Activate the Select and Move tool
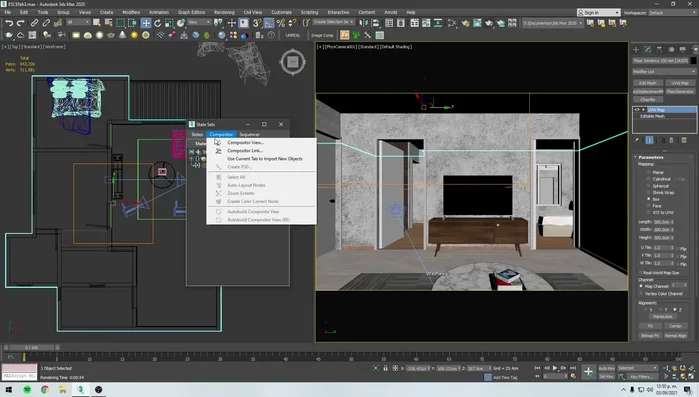Image resolution: width=699 pixels, height=397 pixels. [x=146, y=23]
